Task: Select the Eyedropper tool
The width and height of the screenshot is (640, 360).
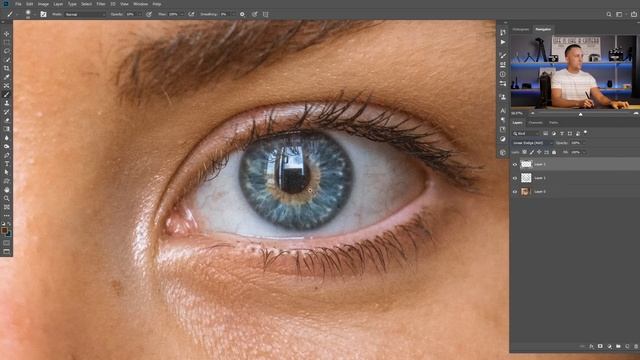Action: click(7, 77)
